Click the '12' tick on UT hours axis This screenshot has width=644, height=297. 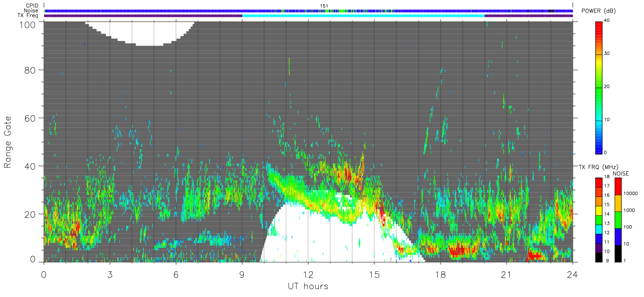pyautogui.click(x=308, y=274)
